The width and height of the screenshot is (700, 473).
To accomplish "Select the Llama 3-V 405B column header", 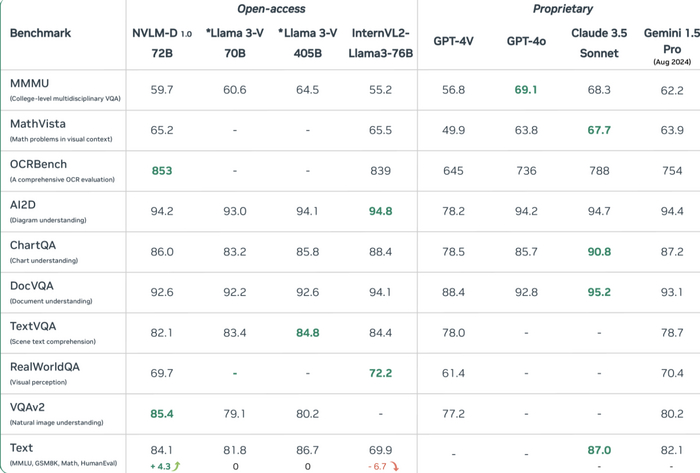I will pos(307,41).
